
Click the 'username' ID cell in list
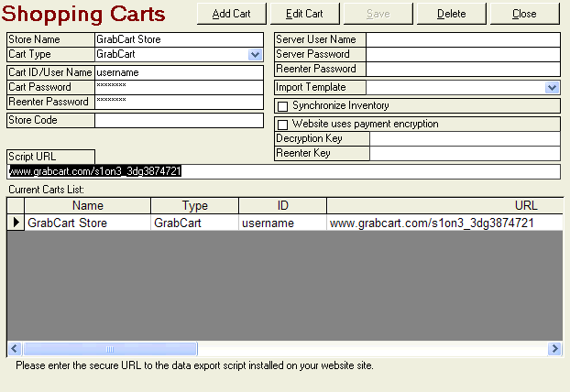pos(283,223)
